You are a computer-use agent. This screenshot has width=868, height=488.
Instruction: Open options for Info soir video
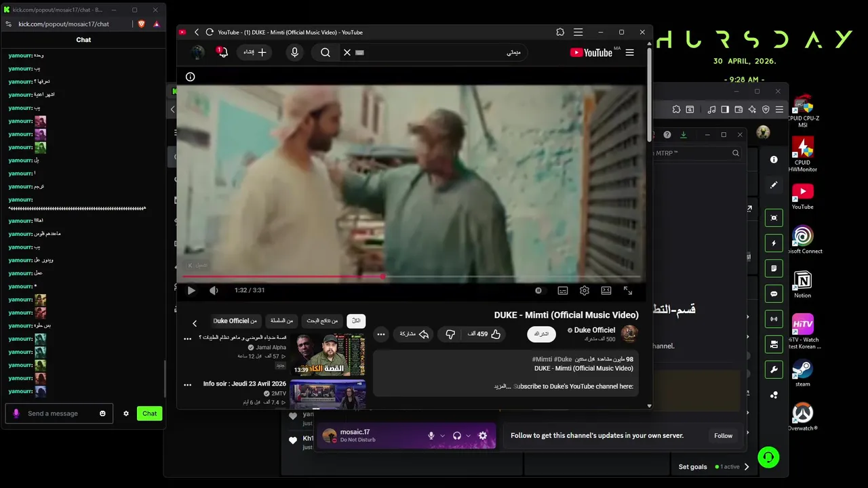188,384
